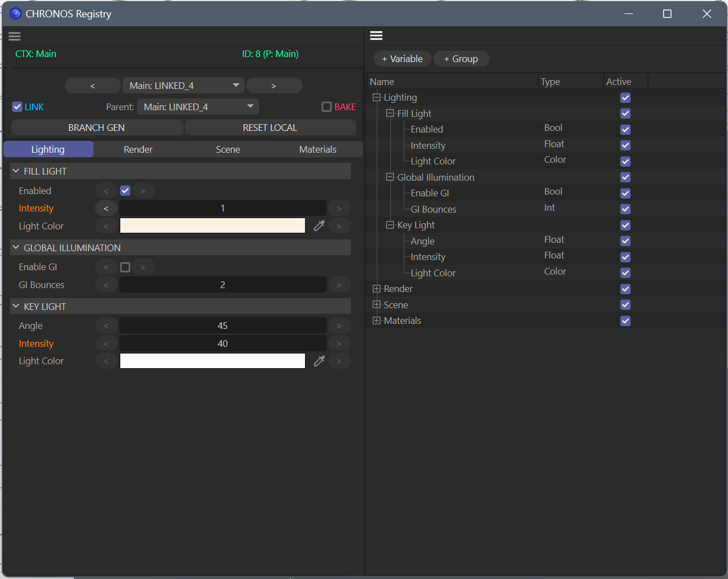
Task: Increase Key Light Angle with right arrow
Action: (339, 326)
